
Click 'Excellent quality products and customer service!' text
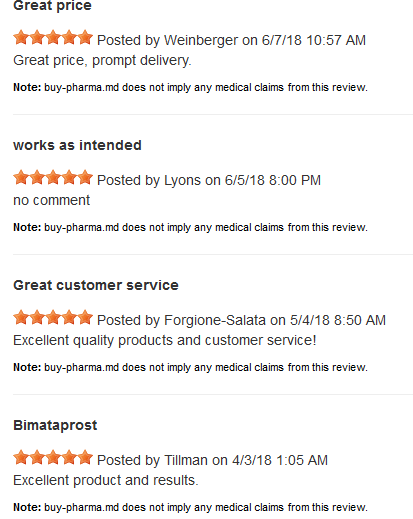[165, 341]
